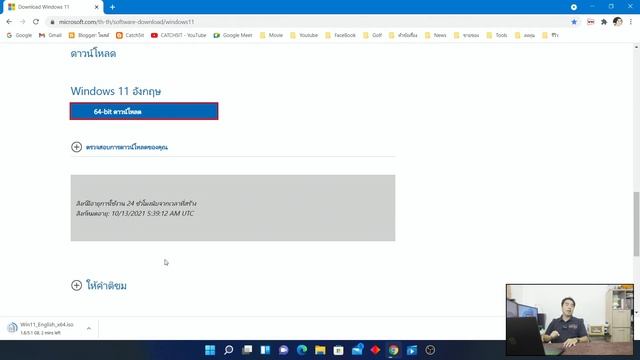Screen dimensions: 640x360
Task: Open taskbar Search magnifier
Action: tap(229, 350)
